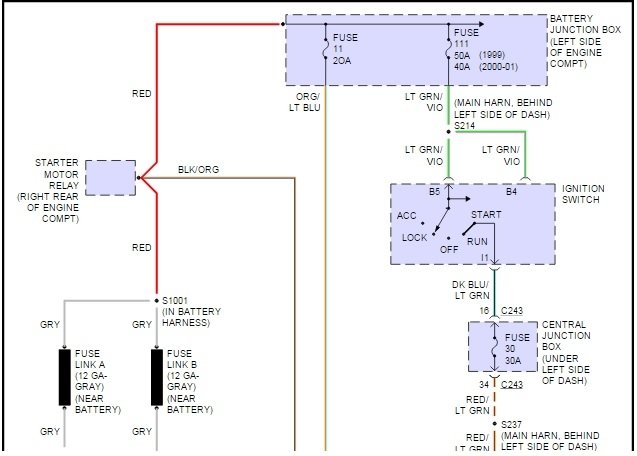Screen dimensions: 637x456
Task: Click the RED/LT GRN label below pin 34
Action: [474, 405]
